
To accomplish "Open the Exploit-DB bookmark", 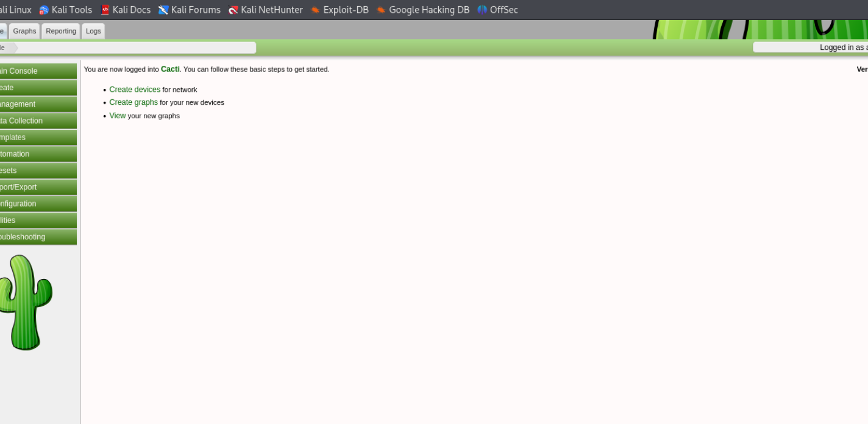I will [340, 10].
